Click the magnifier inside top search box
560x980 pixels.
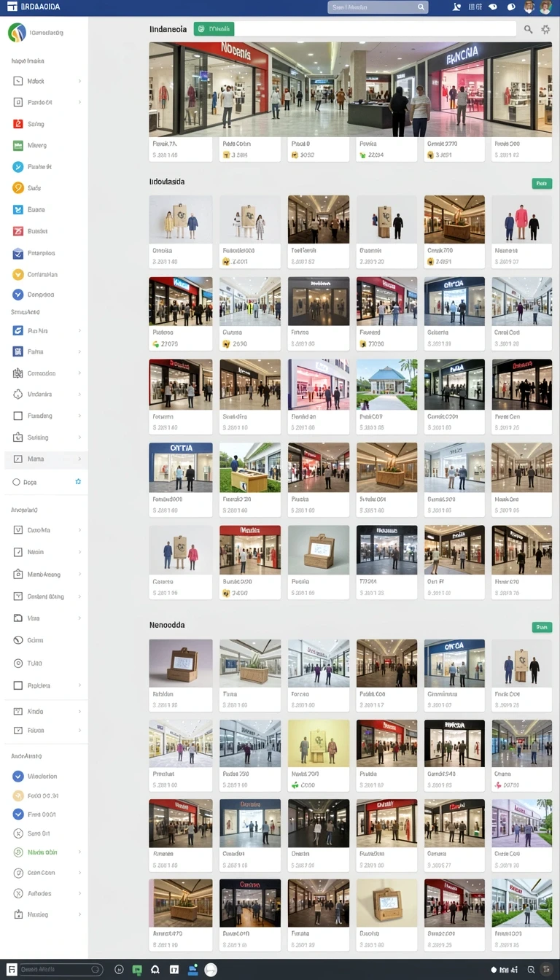click(x=421, y=7)
